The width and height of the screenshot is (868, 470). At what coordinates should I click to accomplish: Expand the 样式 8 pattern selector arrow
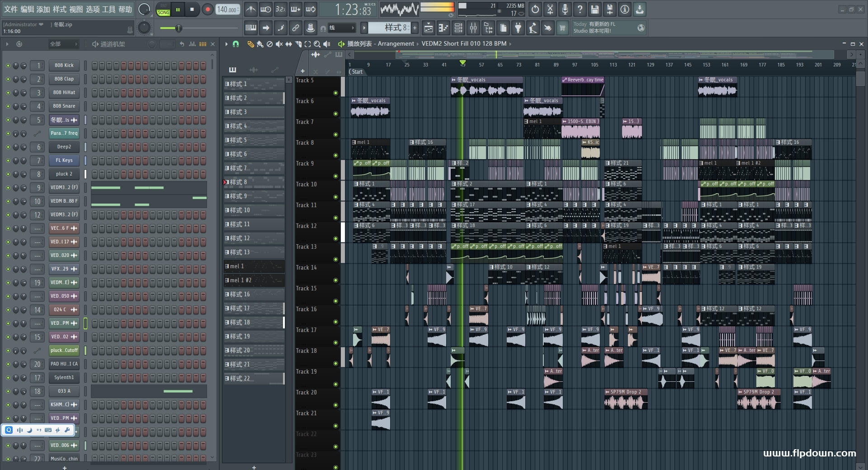tap(364, 28)
